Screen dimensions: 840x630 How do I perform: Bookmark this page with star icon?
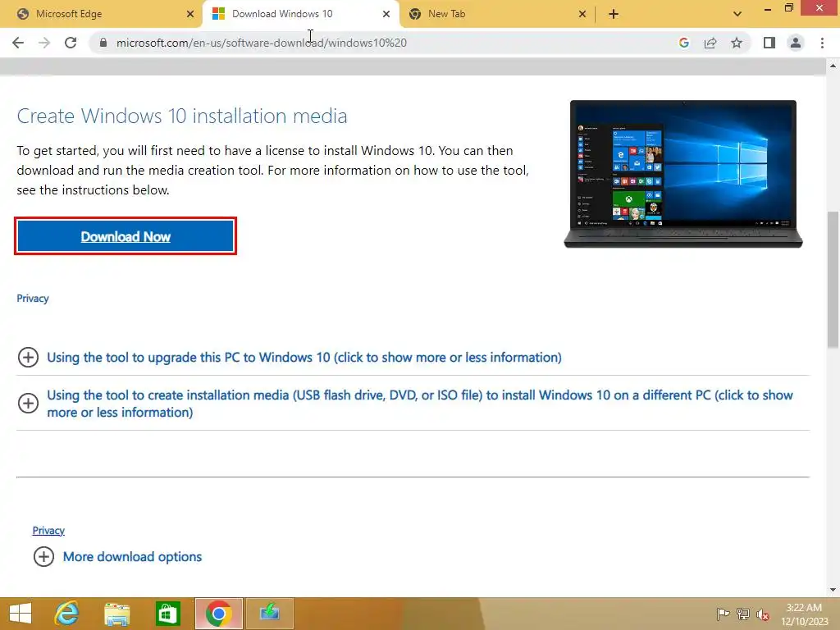click(x=737, y=43)
